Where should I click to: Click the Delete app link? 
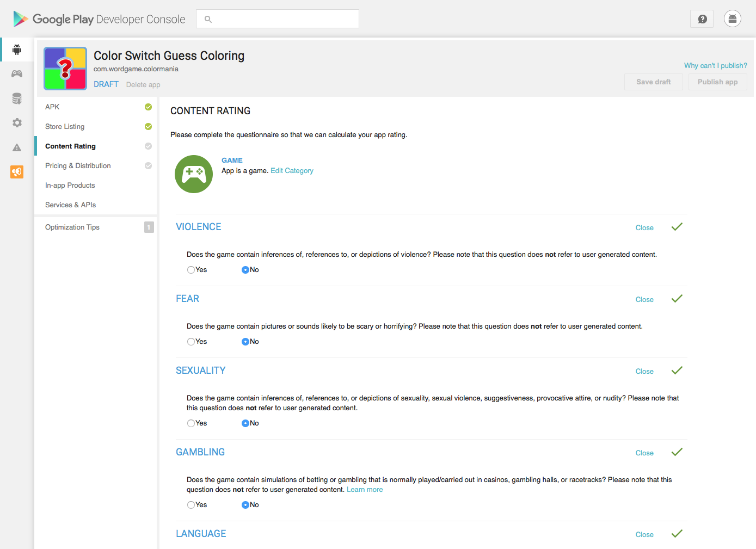click(x=143, y=85)
